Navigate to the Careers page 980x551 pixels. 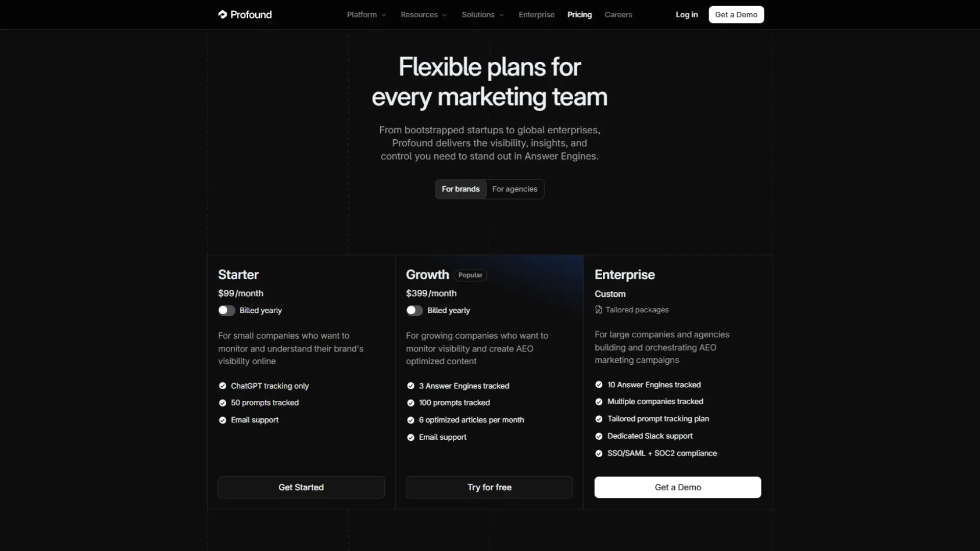point(618,14)
